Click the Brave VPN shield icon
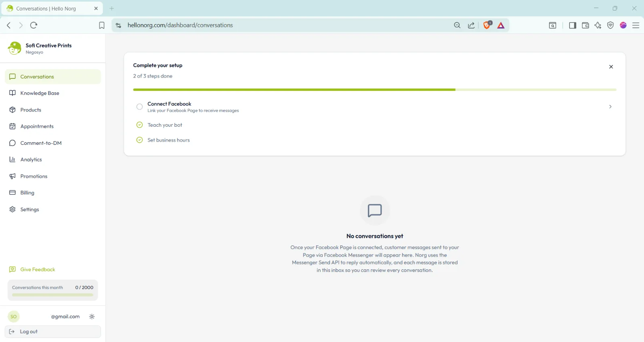 tap(611, 25)
